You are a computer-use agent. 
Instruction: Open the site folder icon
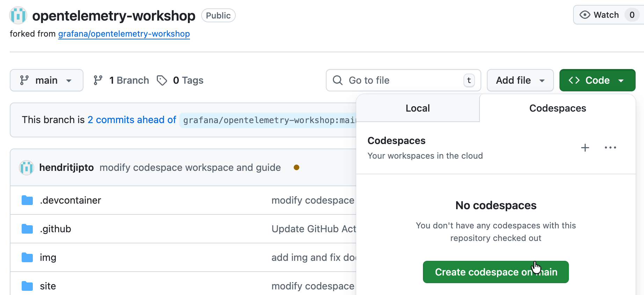27,286
